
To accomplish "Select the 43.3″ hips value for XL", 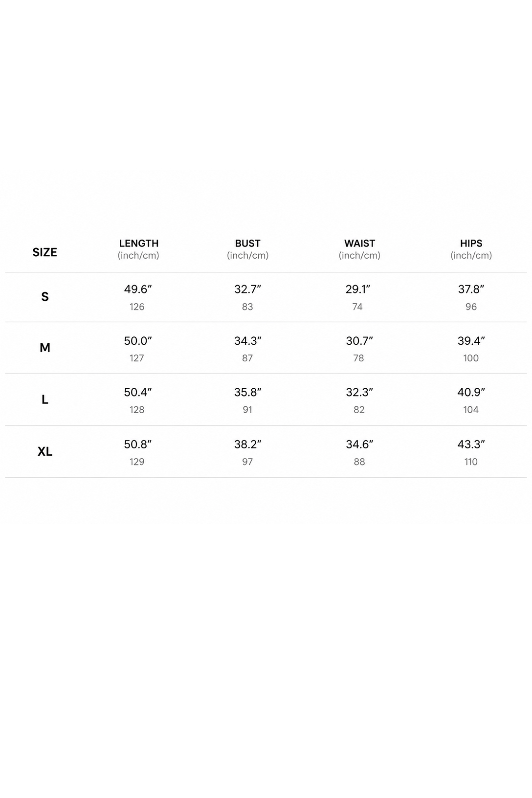I will tap(471, 444).
